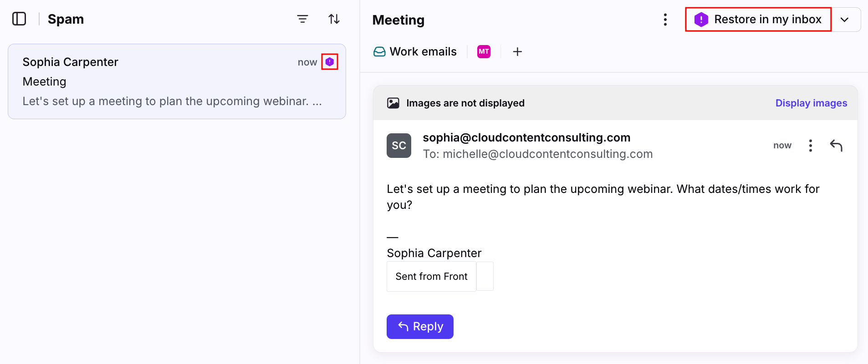Image resolution: width=868 pixels, height=364 pixels.
Task: Click the SC sender avatar
Action: click(x=399, y=146)
